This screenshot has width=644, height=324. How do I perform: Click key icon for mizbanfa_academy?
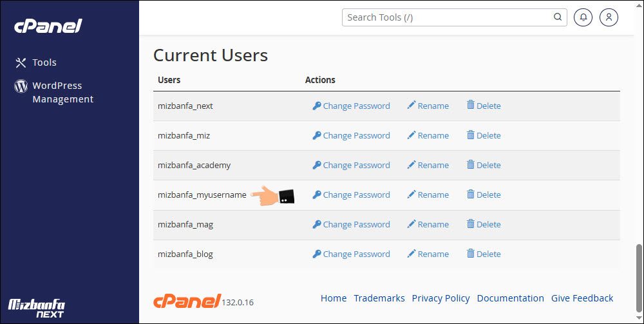coord(317,165)
